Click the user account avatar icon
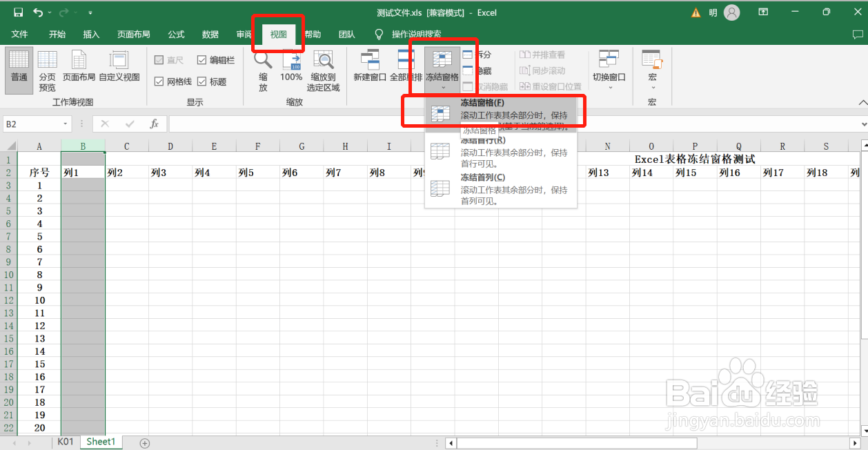Image resolution: width=868 pixels, height=450 pixels. tap(732, 12)
